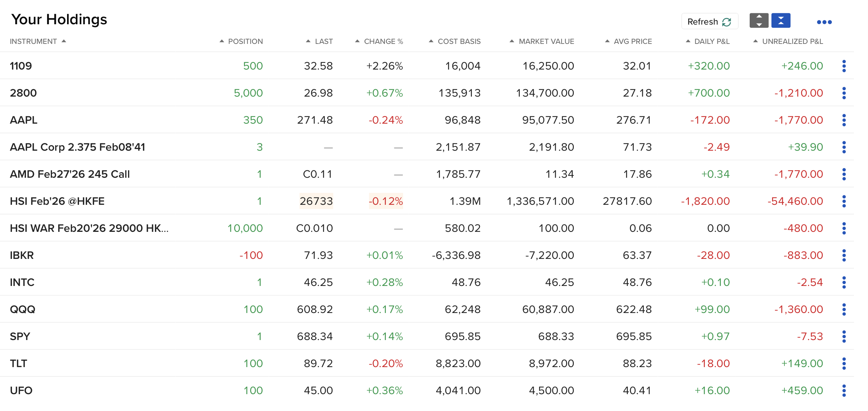Click the highlighted HSI last price cell
868x411 pixels.
(316, 201)
